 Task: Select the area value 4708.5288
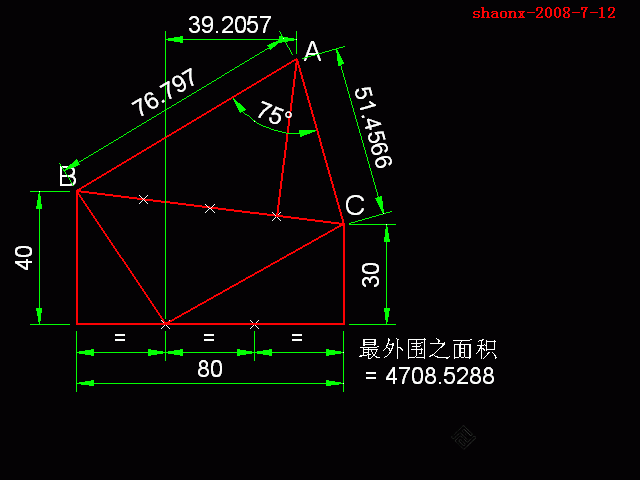tap(440, 376)
